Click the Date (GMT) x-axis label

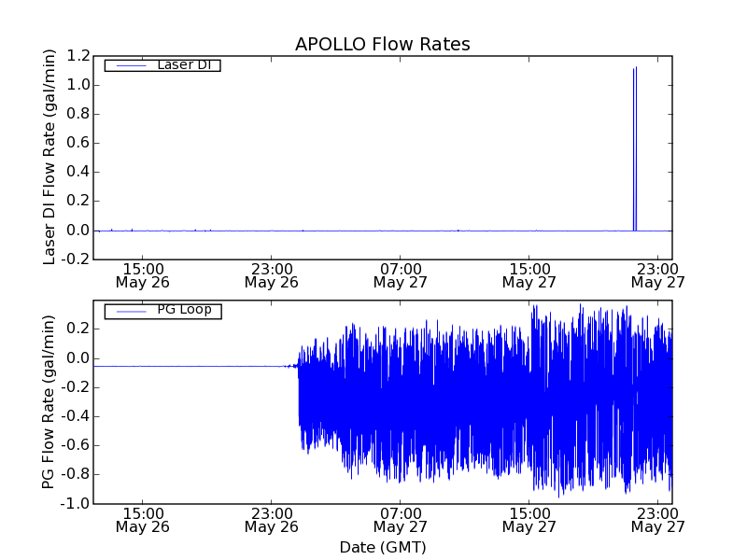pos(382,547)
